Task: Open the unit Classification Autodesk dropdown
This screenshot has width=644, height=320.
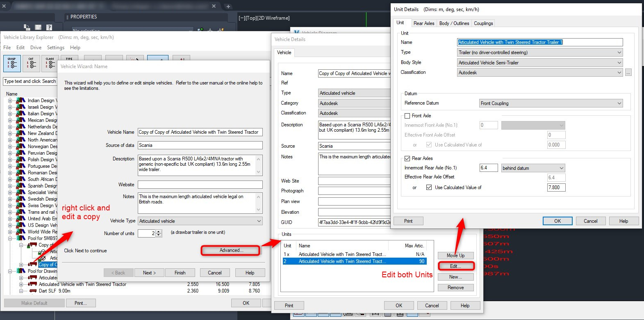Action: pos(540,73)
